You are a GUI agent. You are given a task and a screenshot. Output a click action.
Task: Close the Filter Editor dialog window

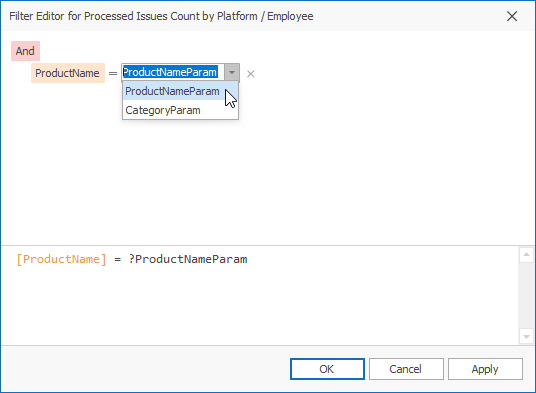coord(512,16)
